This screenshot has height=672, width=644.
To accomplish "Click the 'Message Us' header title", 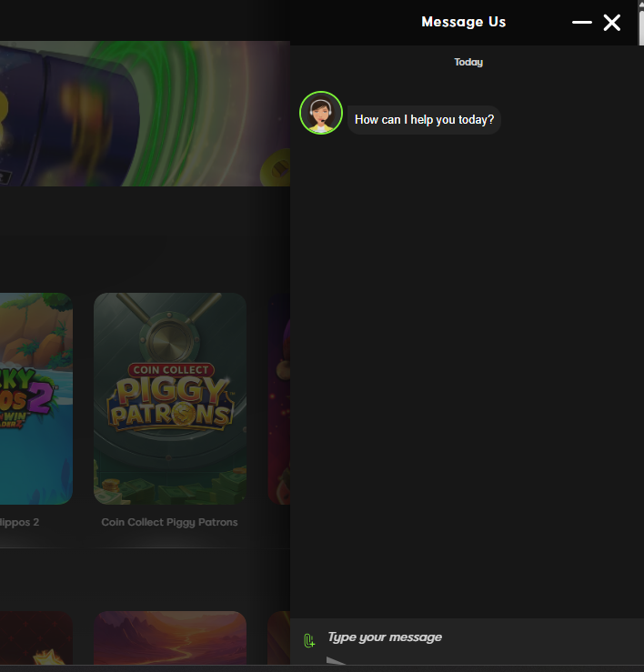I will (463, 22).
